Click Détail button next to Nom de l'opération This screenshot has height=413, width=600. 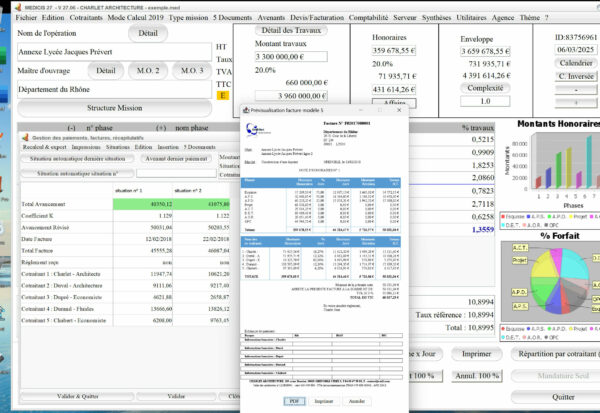(x=148, y=33)
